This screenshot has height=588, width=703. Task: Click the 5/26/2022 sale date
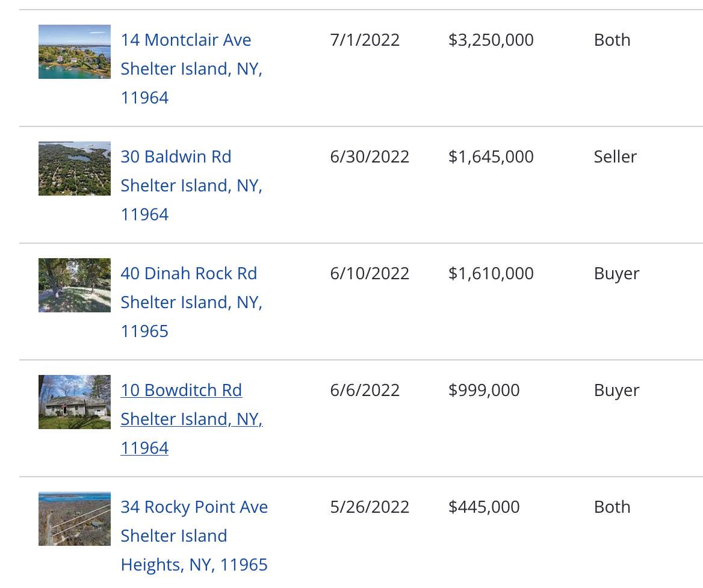370,507
